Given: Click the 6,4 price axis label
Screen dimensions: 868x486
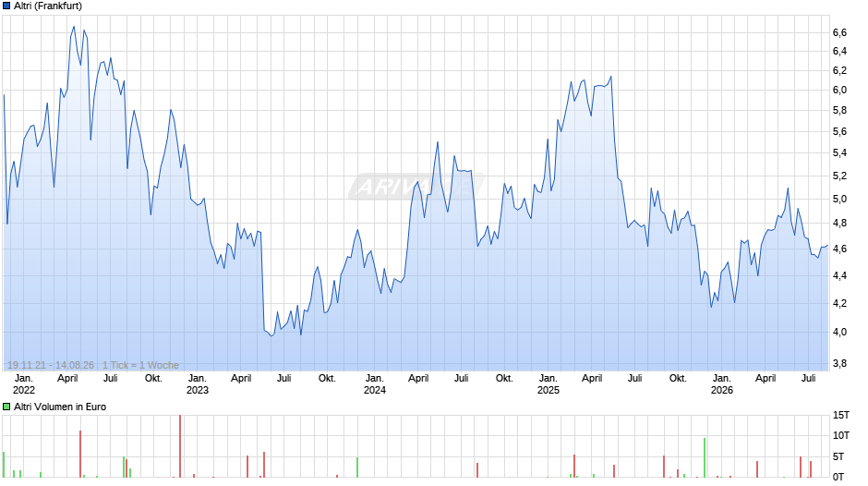Looking at the screenshot, I should pyautogui.click(x=839, y=51).
